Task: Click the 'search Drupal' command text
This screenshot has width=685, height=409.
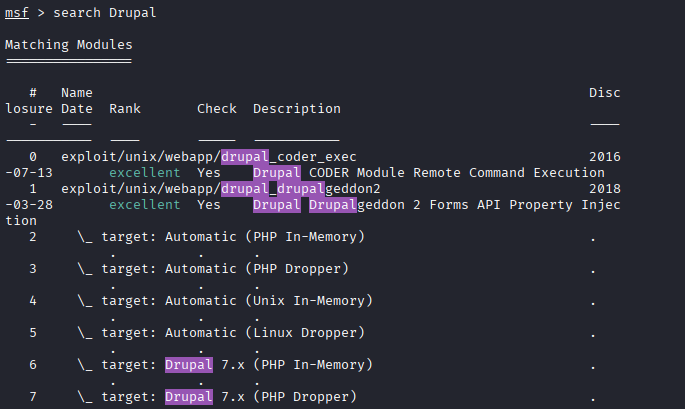Action: point(104,13)
